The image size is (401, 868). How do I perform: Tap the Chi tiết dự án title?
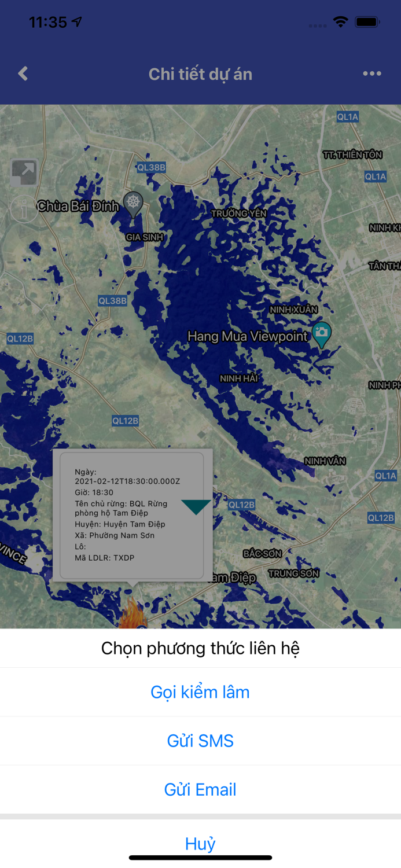pyautogui.click(x=200, y=74)
